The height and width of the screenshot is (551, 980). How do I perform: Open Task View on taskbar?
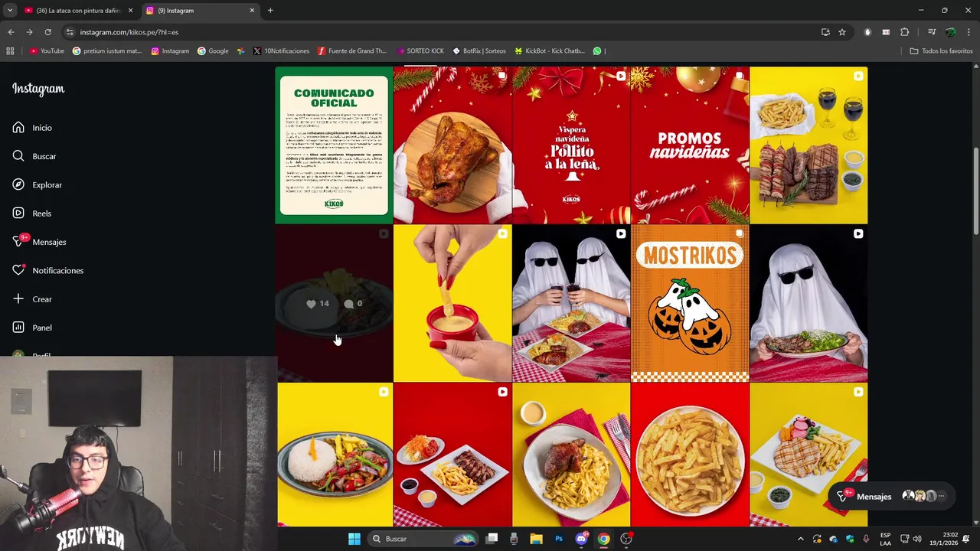tap(492, 539)
